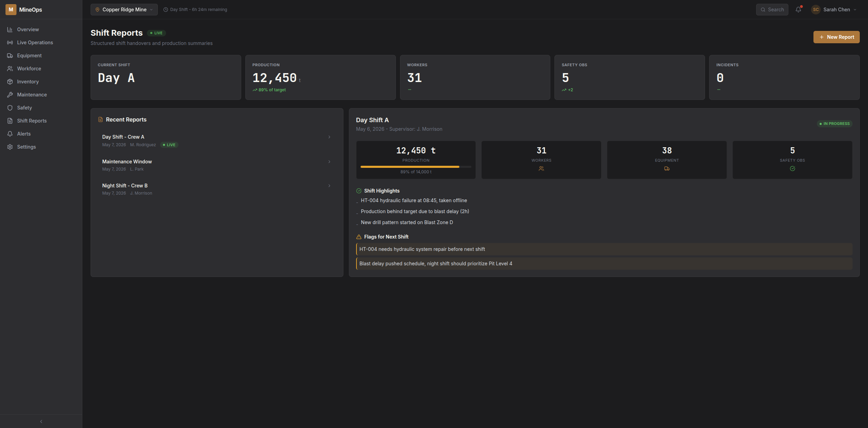
Task: Click the clock icon beside Day Shift timer
Action: 166,10
